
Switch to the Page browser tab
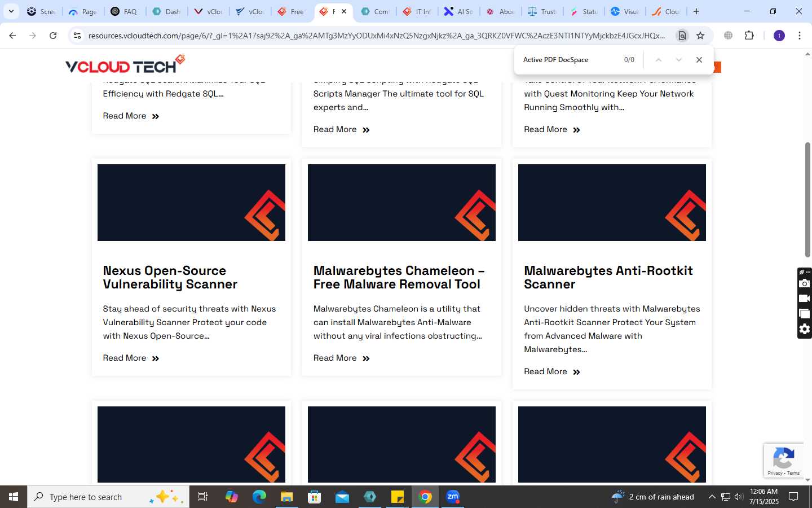(83, 11)
